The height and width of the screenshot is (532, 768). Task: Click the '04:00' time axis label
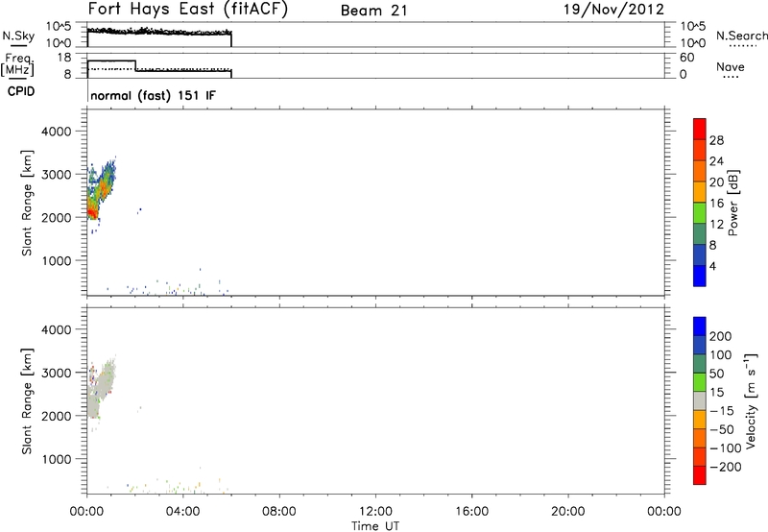click(x=183, y=512)
